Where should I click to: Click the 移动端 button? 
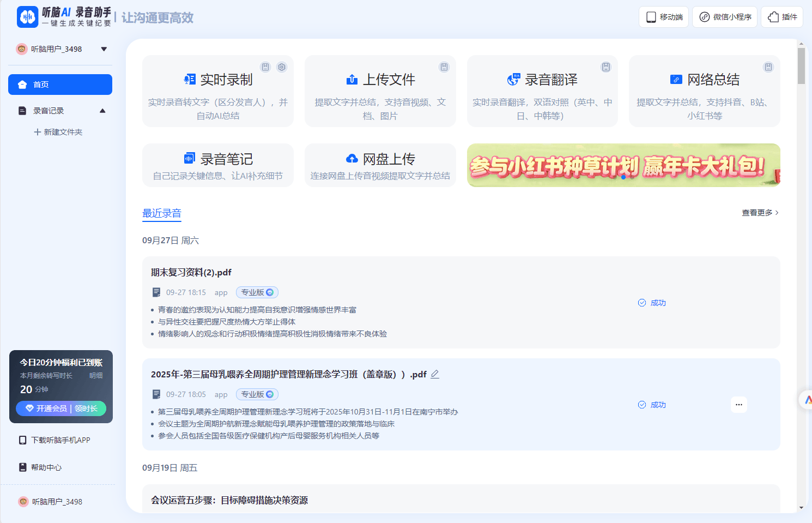click(664, 17)
